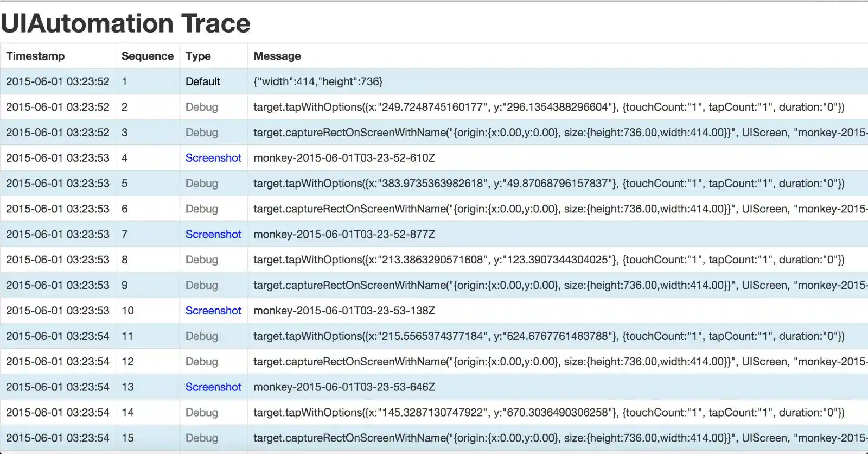Select message monkey-2015-06-01T03-23-53-138Z

point(344,311)
